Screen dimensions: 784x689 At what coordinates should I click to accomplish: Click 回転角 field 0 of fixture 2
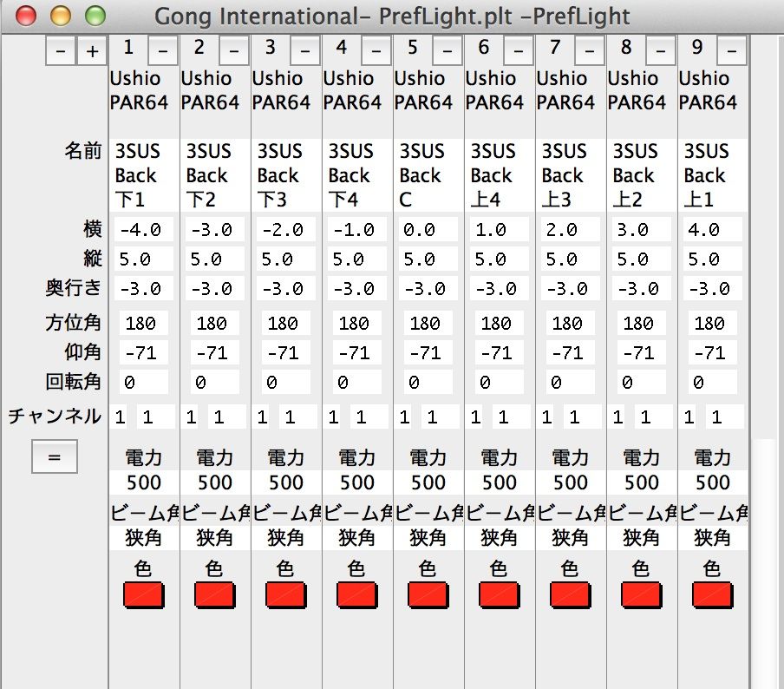pyautogui.click(x=215, y=383)
